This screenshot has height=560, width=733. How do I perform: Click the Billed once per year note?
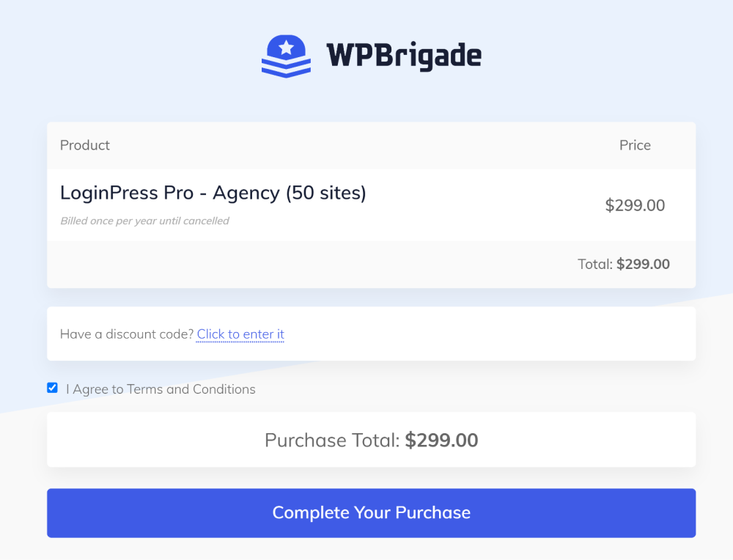point(144,221)
